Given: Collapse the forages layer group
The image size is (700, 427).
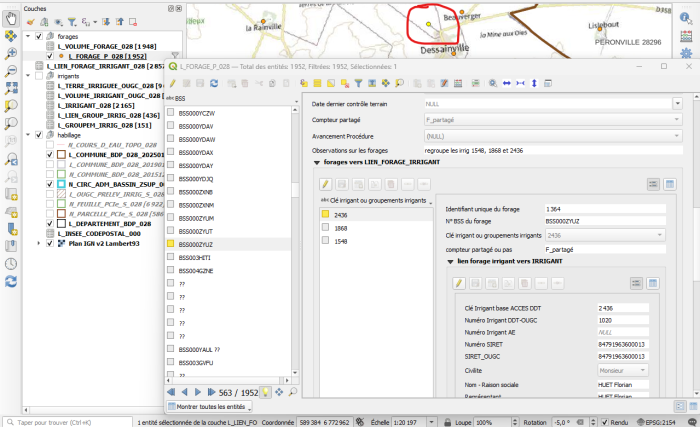Looking at the screenshot, I should (x=29, y=37).
